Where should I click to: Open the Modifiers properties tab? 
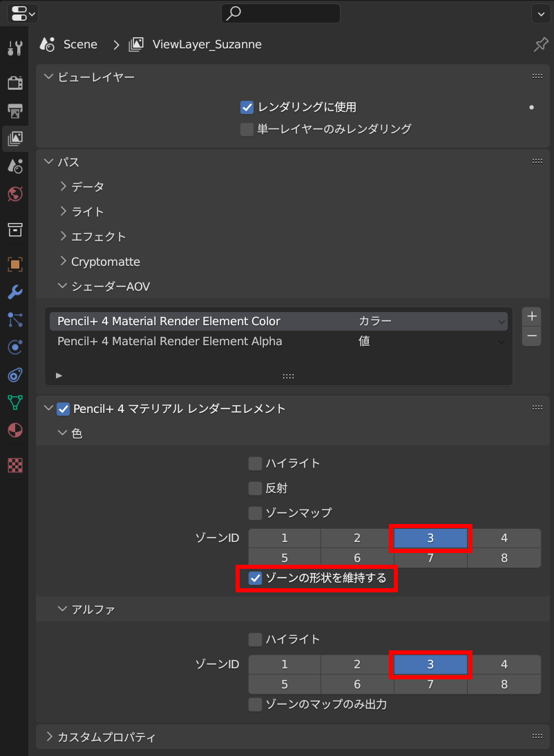point(15,291)
